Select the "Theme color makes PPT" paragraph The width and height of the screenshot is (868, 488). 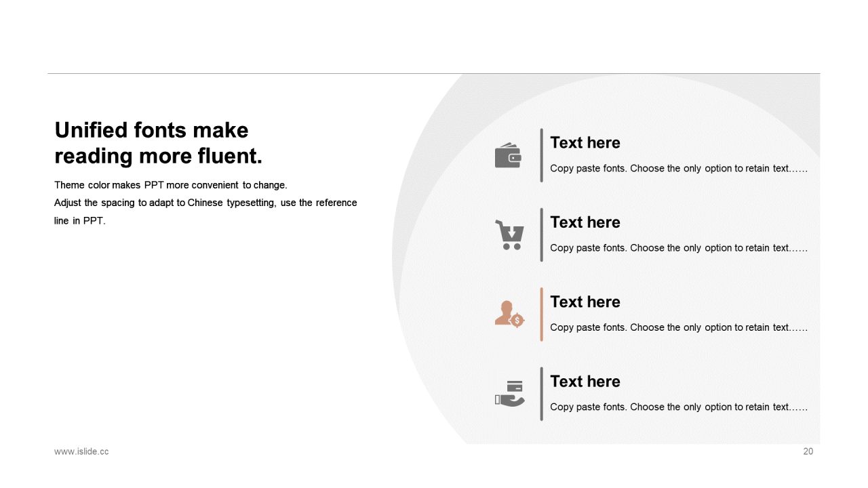[205, 203]
